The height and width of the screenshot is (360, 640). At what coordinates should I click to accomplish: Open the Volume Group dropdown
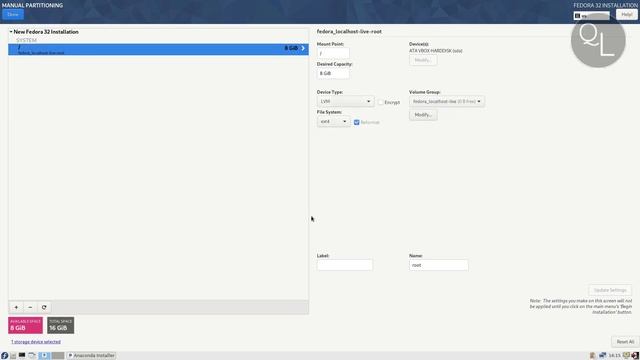(447, 101)
